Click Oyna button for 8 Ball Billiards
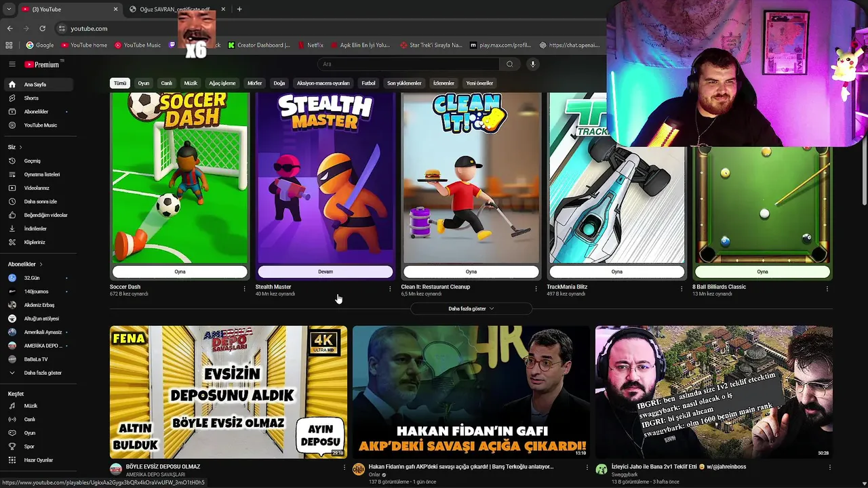Screen dimensions: 868x488 click(762, 272)
